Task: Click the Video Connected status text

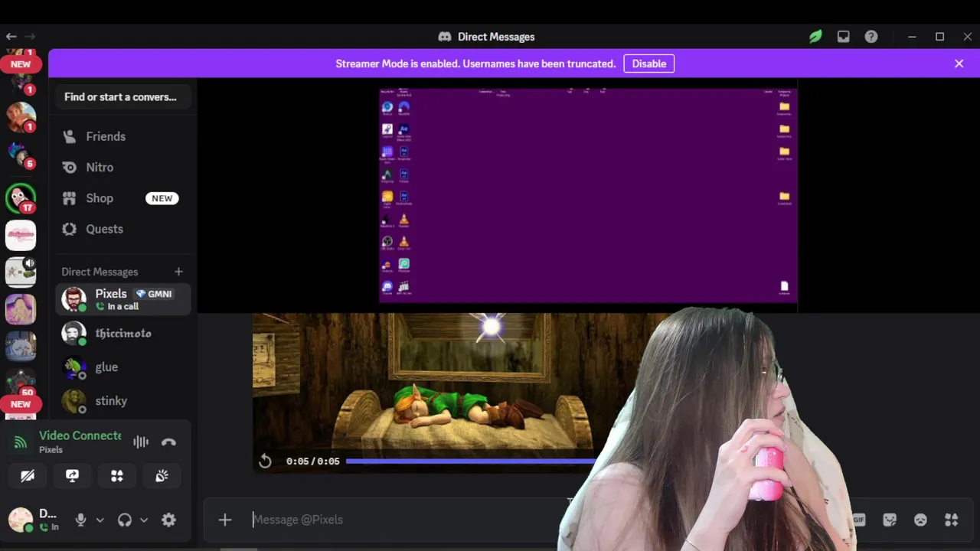Action: point(80,435)
